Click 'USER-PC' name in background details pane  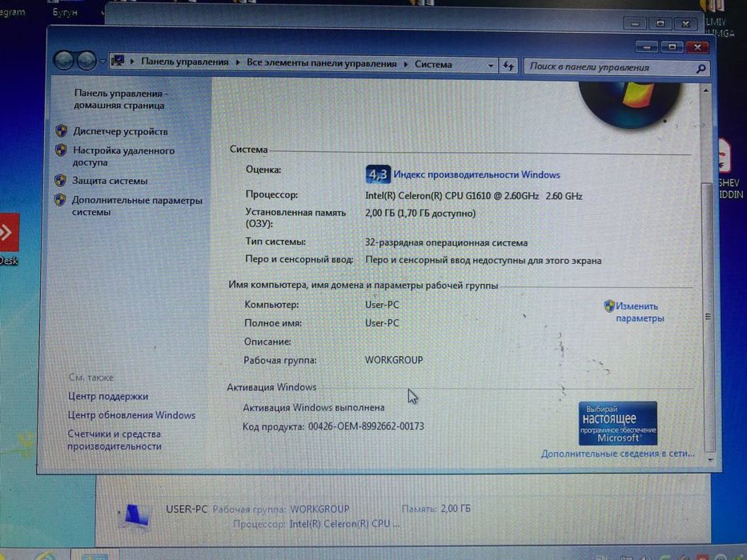pos(187,509)
